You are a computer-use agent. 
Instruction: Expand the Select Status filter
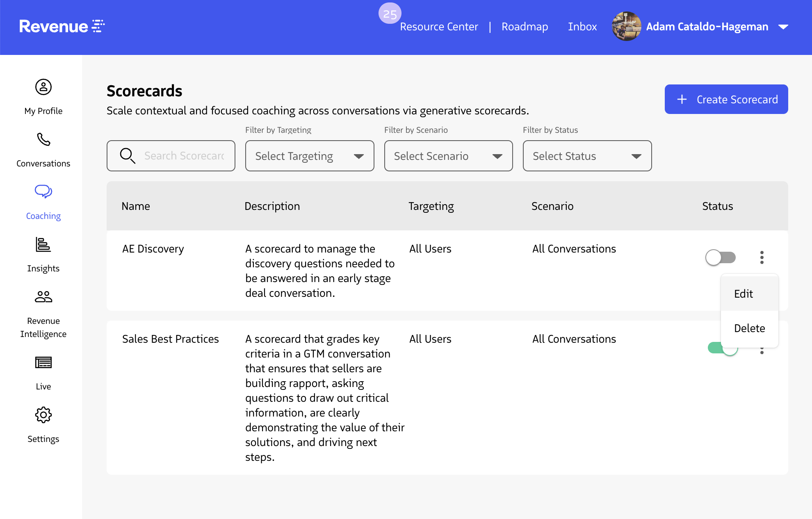pyautogui.click(x=587, y=156)
